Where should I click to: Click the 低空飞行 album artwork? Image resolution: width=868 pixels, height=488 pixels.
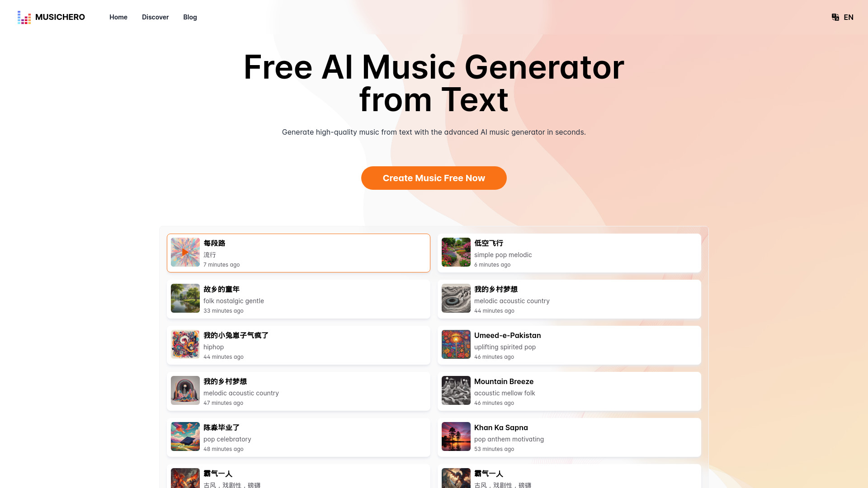[455, 252]
